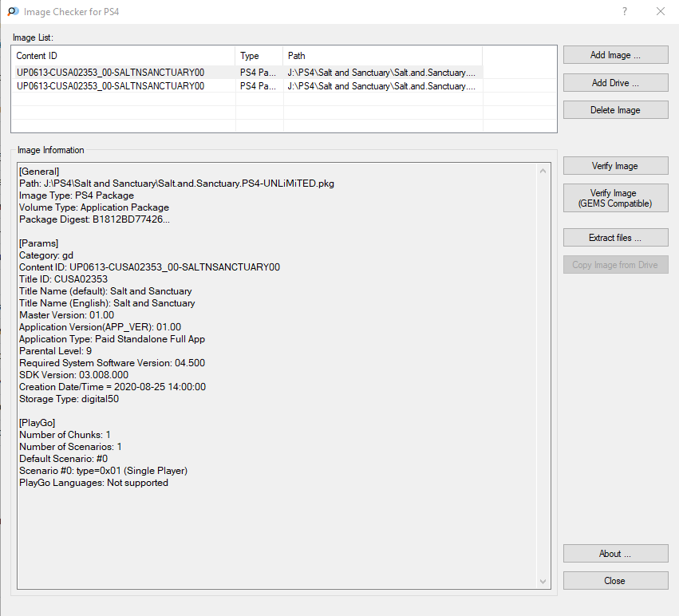Click the scroll-up arrow in Image Information
The image size is (679, 616).
[543, 171]
